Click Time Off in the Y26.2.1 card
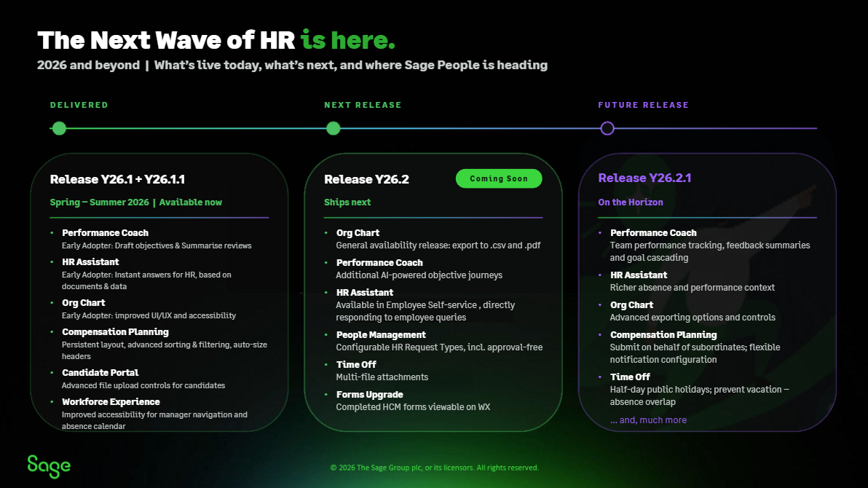The image size is (868, 488). (x=630, y=377)
